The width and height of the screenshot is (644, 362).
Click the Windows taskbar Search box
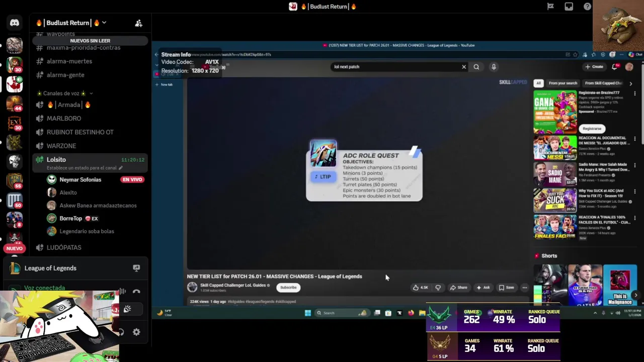(342, 313)
